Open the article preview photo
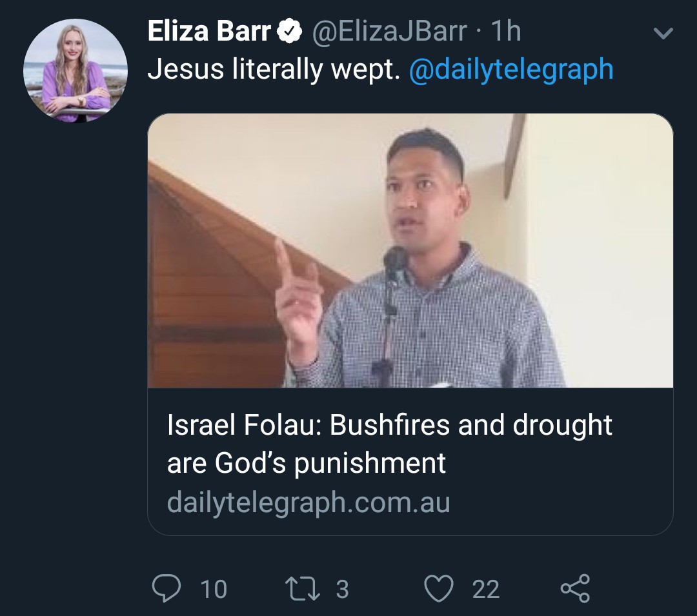697x616 pixels. point(410,250)
